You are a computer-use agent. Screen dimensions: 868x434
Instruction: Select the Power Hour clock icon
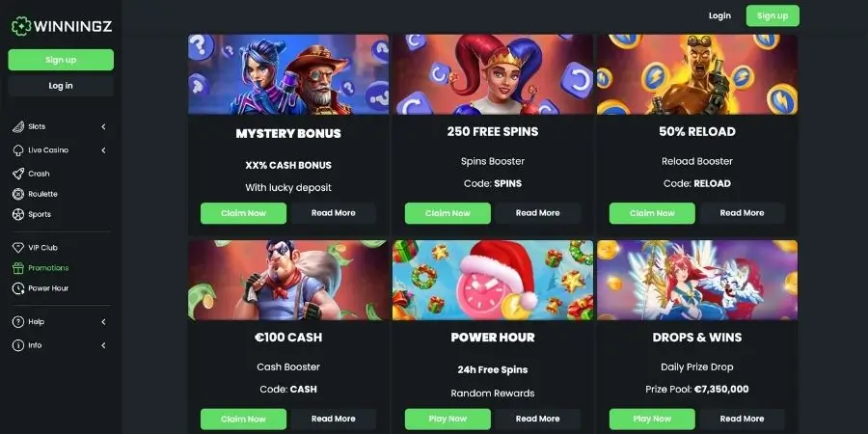(x=18, y=288)
